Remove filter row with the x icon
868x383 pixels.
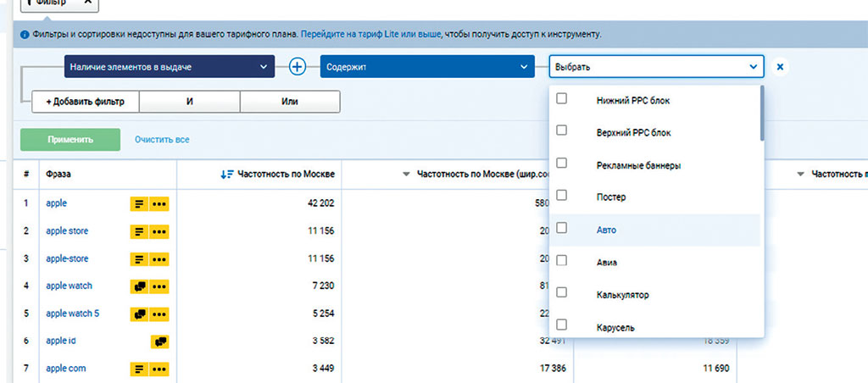coord(780,67)
